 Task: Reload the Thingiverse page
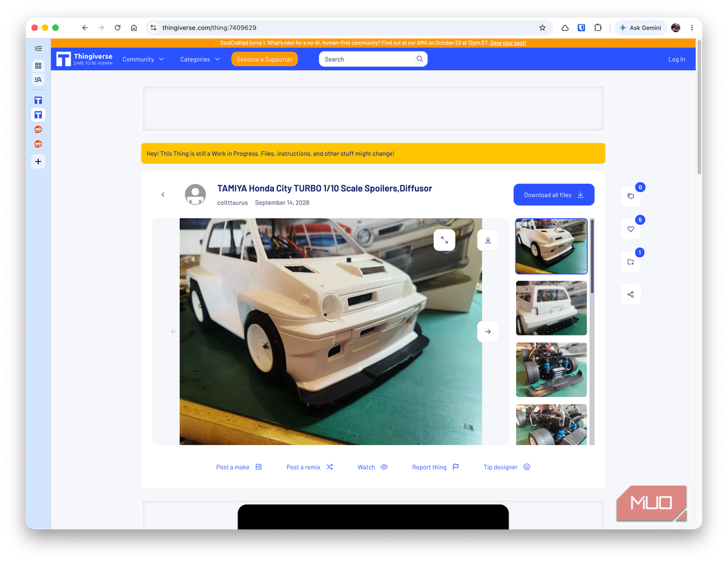click(x=117, y=28)
